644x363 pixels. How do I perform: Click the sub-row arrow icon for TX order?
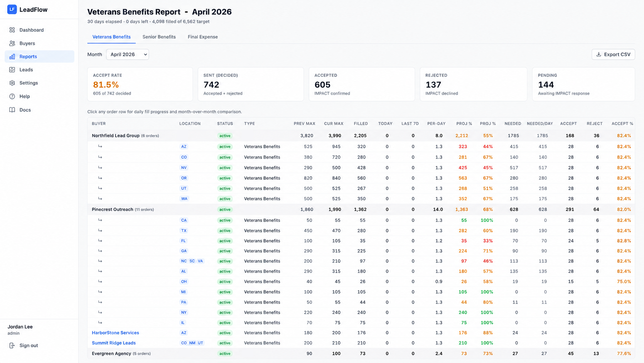[100, 230]
